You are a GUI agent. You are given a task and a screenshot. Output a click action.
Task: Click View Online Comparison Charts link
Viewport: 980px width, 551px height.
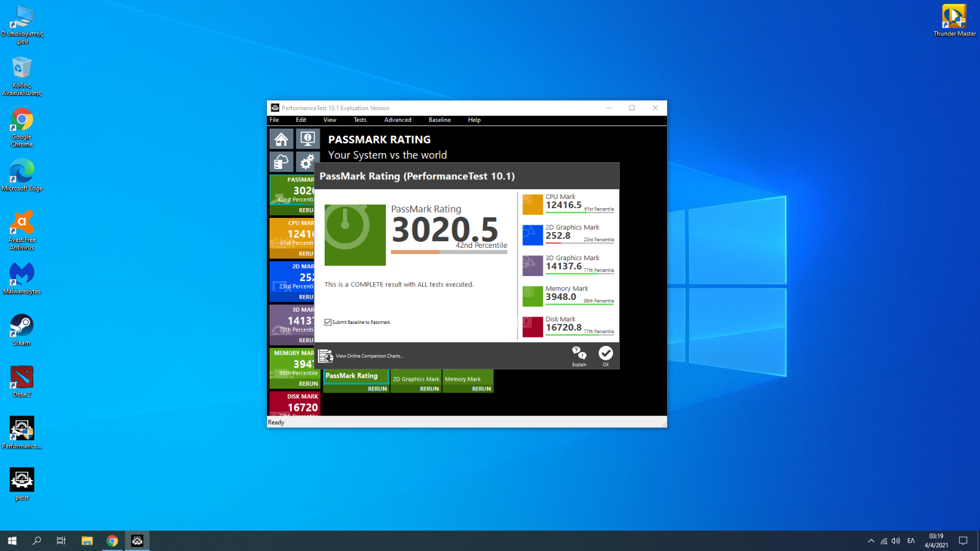tap(369, 356)
